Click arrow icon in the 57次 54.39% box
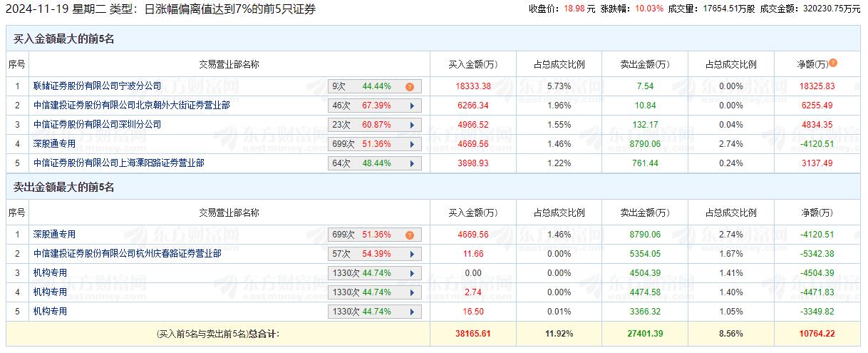Viewport: 868px width, 353px height. (411, 254)
